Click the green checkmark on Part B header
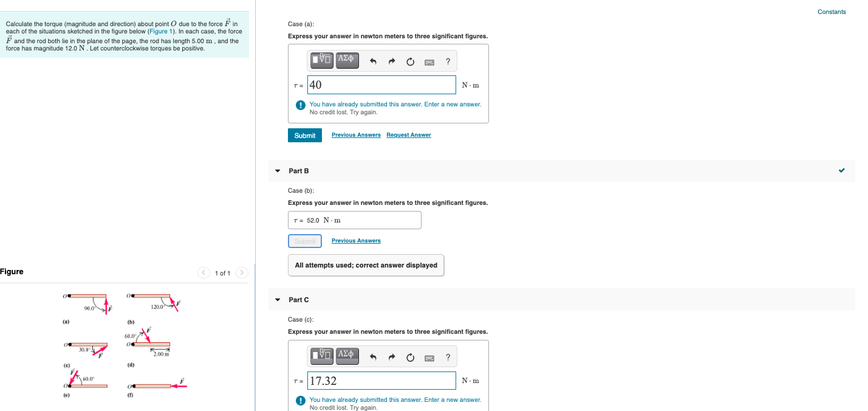868x411 pixels. 842,171
